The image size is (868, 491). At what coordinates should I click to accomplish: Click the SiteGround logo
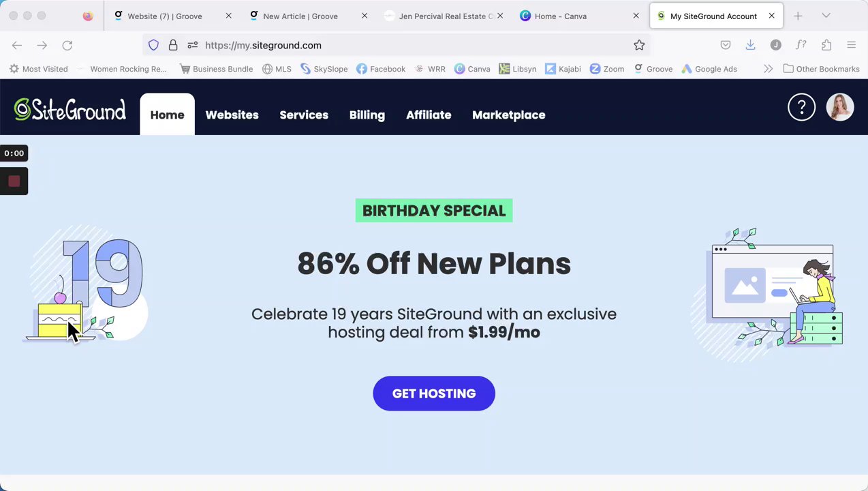click(70, 109)
